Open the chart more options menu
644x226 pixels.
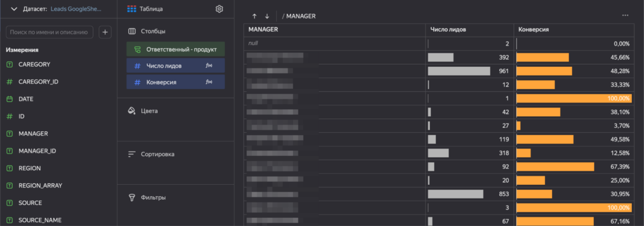coord(625,15)
